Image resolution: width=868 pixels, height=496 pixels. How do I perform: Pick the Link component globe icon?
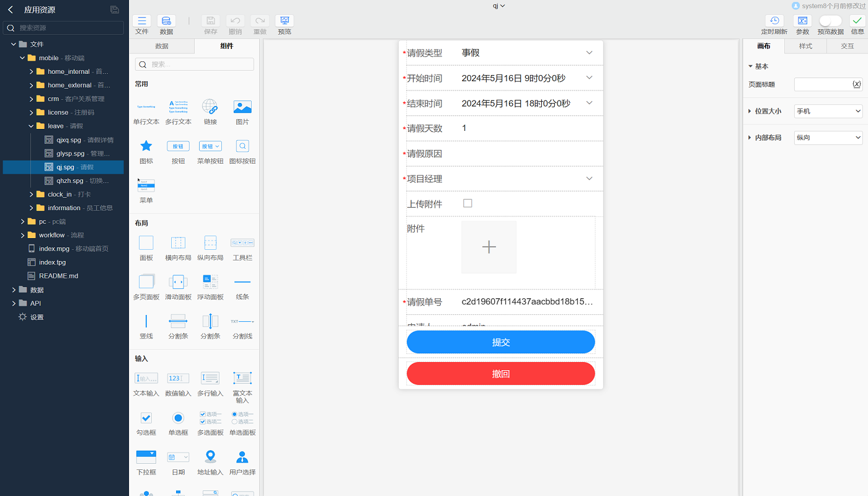[x=210, y=107]
